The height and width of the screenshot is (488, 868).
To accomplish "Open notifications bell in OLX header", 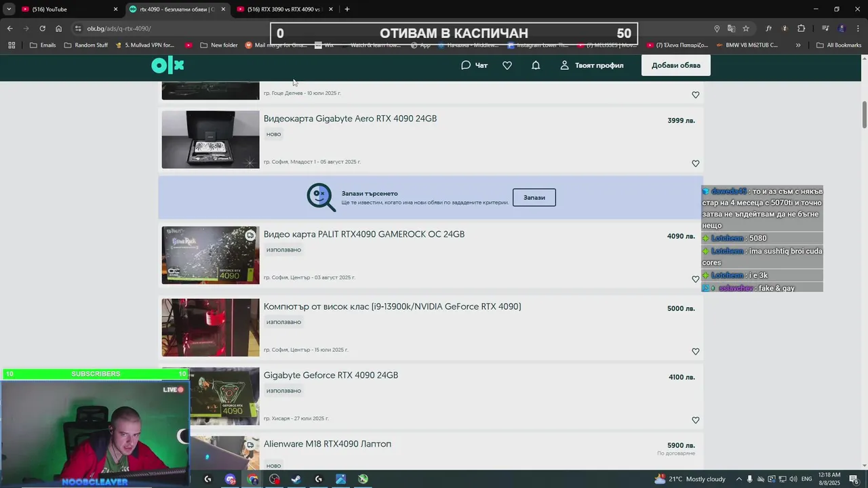I will (536, 65).
